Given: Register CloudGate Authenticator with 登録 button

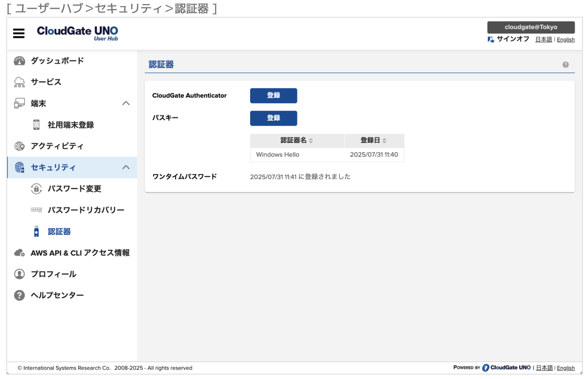Looking at the screenshot, I should tap(274, 96).
